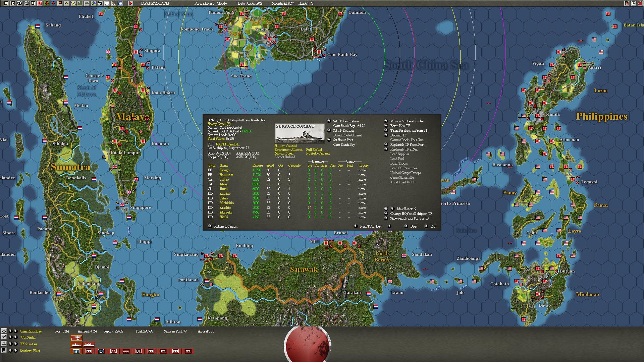
Task: Click the red plane on blue background icon
Action: (x=53, y=3)
